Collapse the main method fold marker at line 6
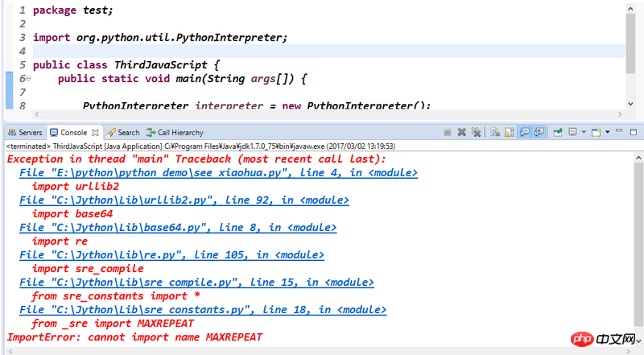Screen dimensions: 644x355 29,78
